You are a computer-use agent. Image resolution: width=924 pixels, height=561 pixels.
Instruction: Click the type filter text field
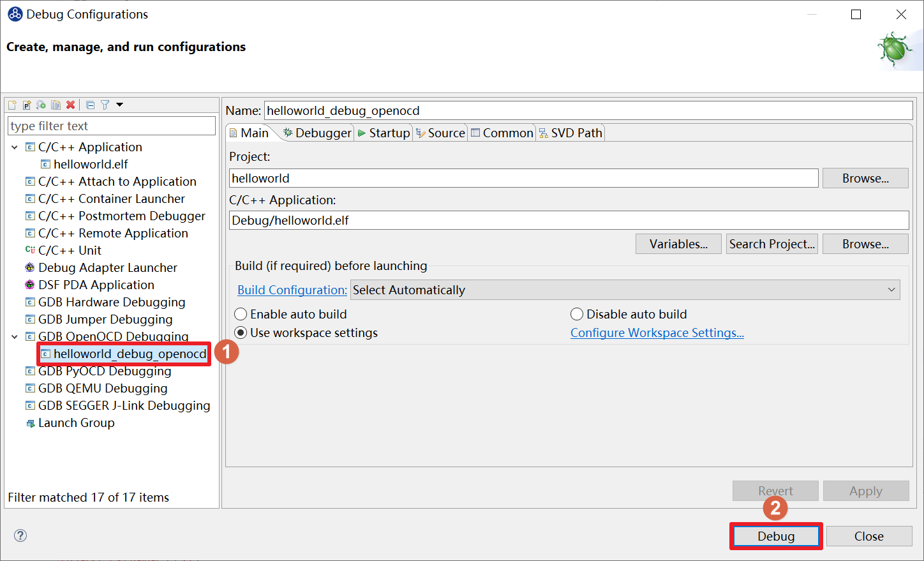click(x=112, y=126)
